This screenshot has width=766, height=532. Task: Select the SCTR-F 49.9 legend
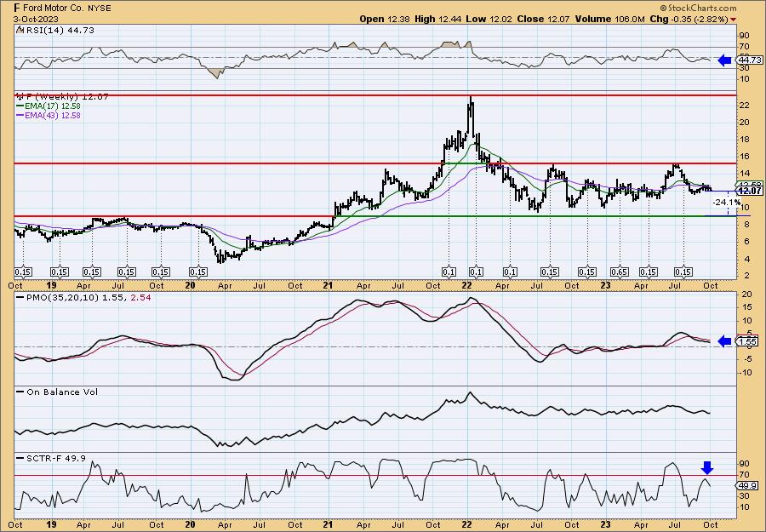[x=51, y=458]
